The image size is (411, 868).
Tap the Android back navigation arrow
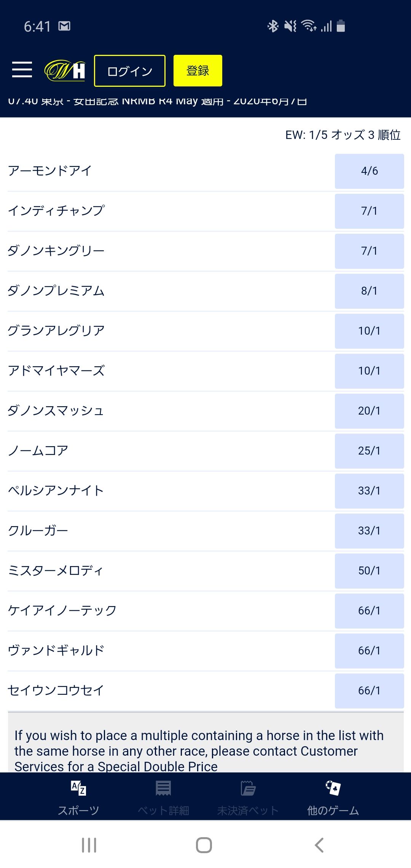pos(319,845)
